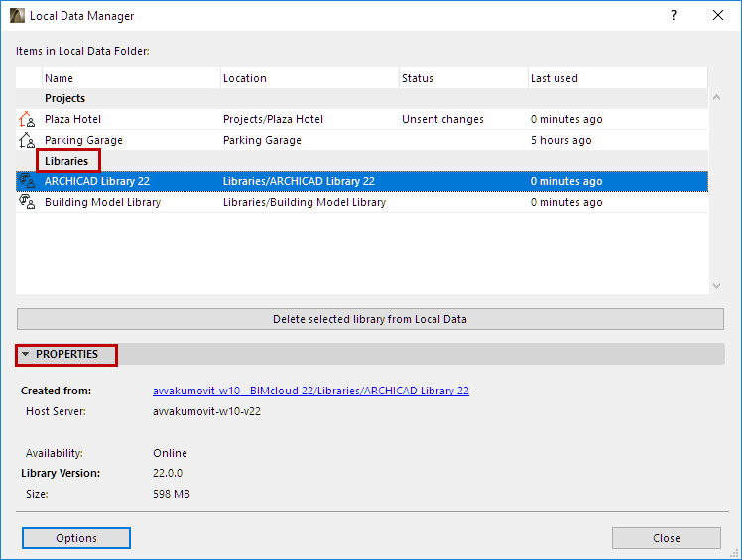742x560 pixels.
Task: Open help with the question mark button
Action: [x=674, y=15]
